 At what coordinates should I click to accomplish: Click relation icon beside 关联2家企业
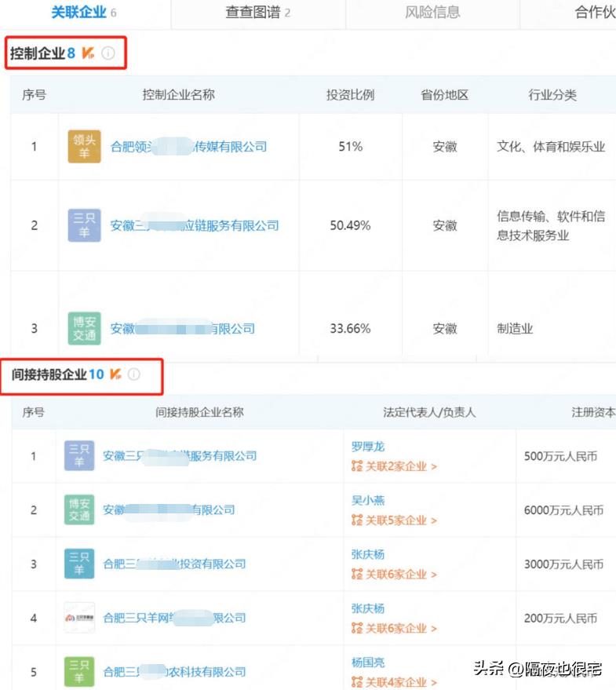coord(357,466)
